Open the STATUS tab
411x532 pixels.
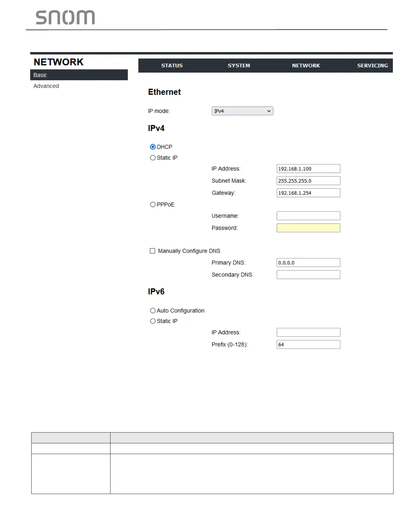172,65
